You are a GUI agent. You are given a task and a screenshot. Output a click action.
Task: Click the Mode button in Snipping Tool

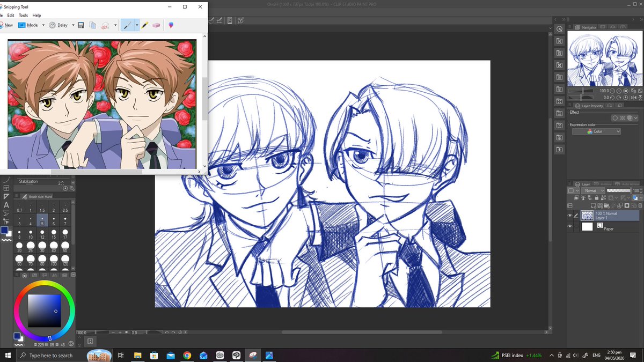pyautogui.click(x=28, y=25)
